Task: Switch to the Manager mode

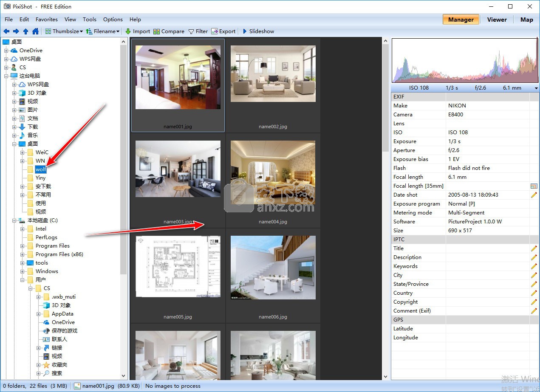Action: (x=461, y=20)
